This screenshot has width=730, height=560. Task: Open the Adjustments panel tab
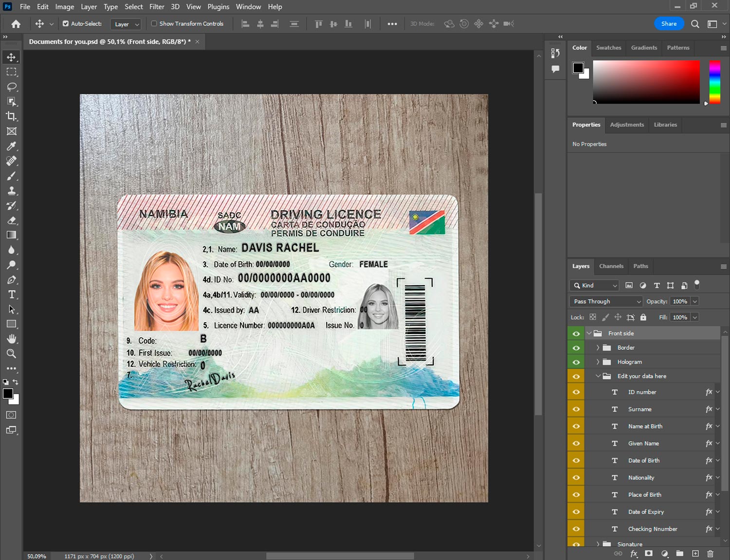626,125
